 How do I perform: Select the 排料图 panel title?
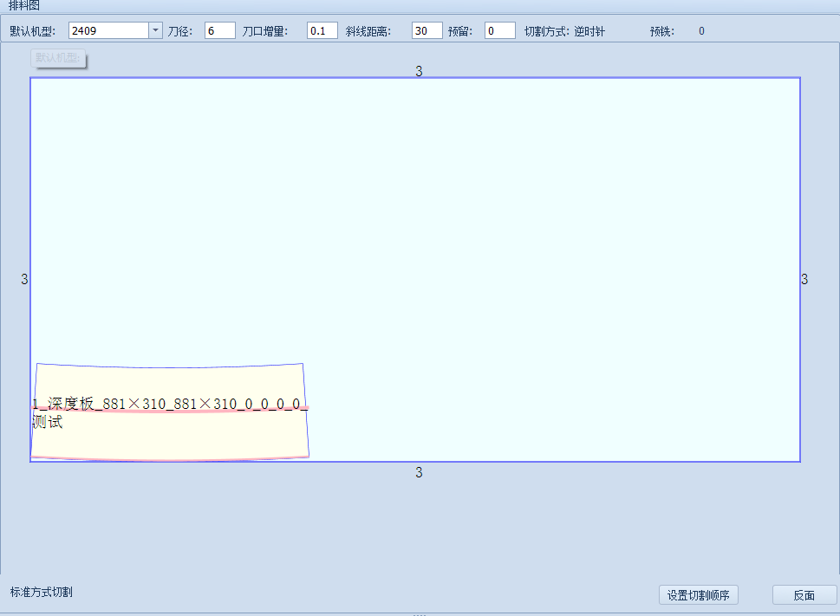coord(23,5)
